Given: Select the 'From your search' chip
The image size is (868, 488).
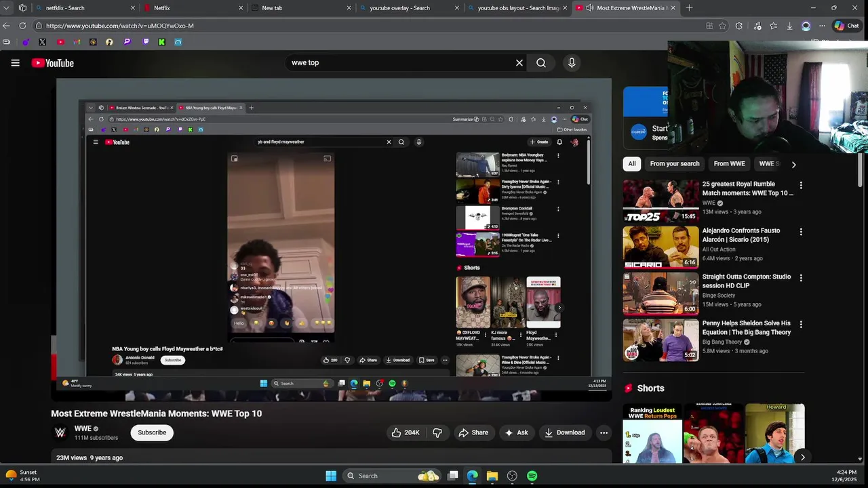Looking at the screenshot, I should pos(675,163).
